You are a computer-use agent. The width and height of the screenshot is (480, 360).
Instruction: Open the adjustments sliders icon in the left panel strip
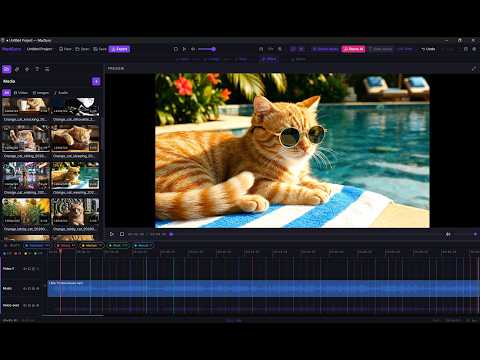[47, 69]
